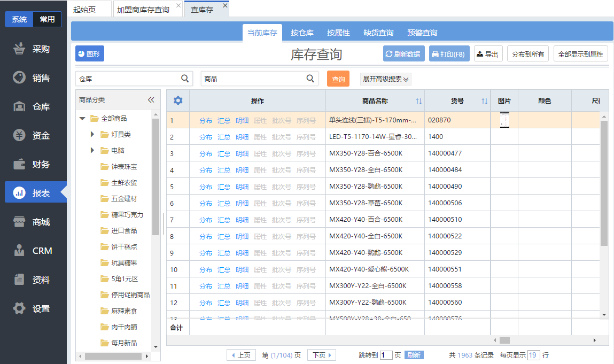Collapse the 商品分类 category panel
This screenshot has height=364, width=614.
pyautogui.click(x=151, y=100)
